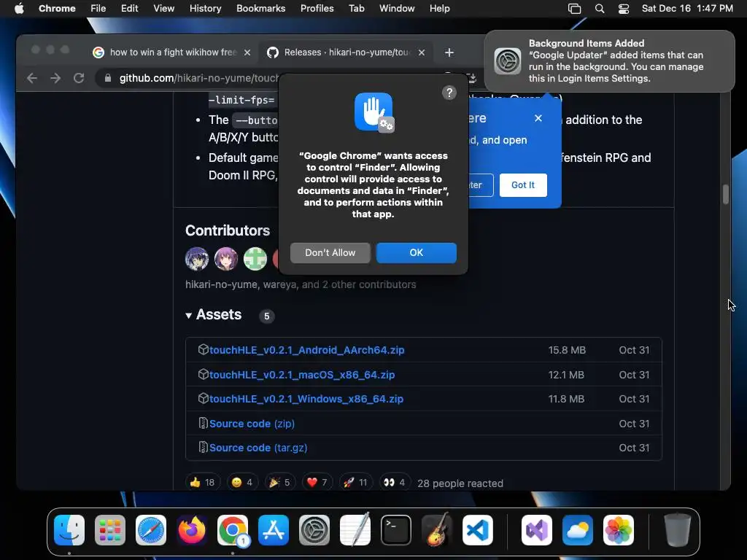Open the Bookmarks menu
This screenshot has width=747, height=560.
coord(260,9)
